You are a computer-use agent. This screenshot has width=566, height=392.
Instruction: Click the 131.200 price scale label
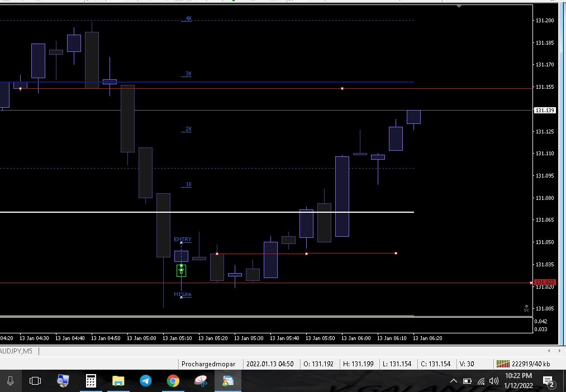[x=545, y=21]
